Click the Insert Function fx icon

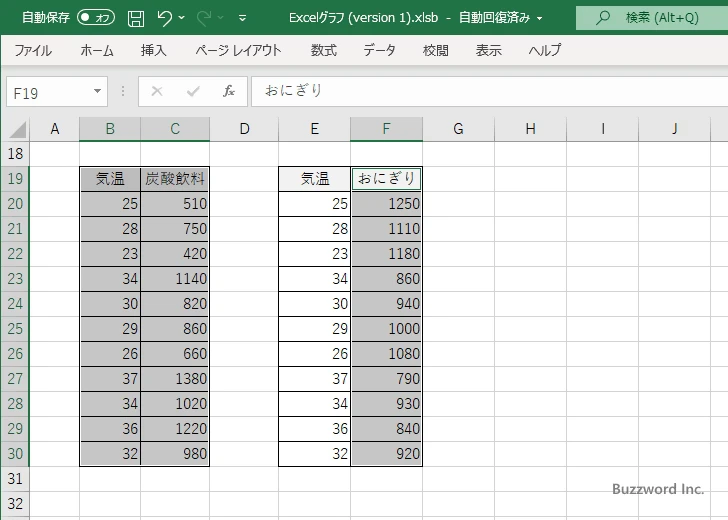[x=228, y=91]
